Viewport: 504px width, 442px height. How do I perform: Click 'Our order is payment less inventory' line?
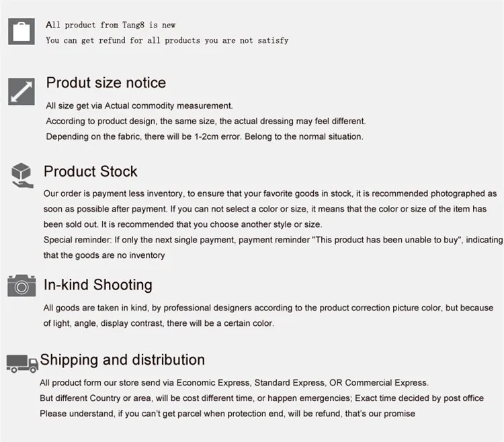[x=270, y=193]
